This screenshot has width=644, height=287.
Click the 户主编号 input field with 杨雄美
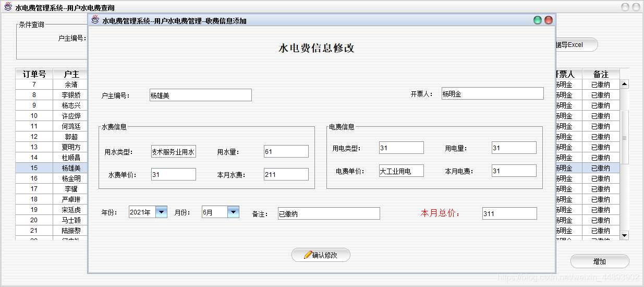point(200,95)
